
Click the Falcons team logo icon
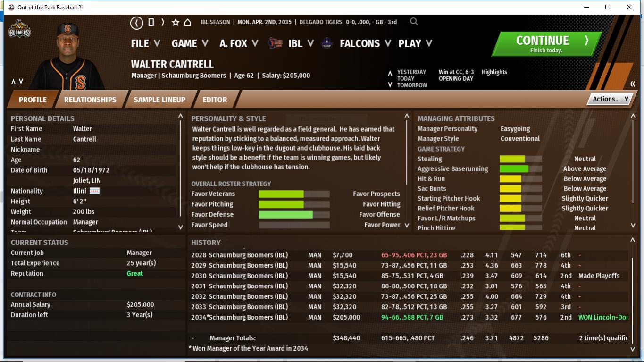coord(326,43)
